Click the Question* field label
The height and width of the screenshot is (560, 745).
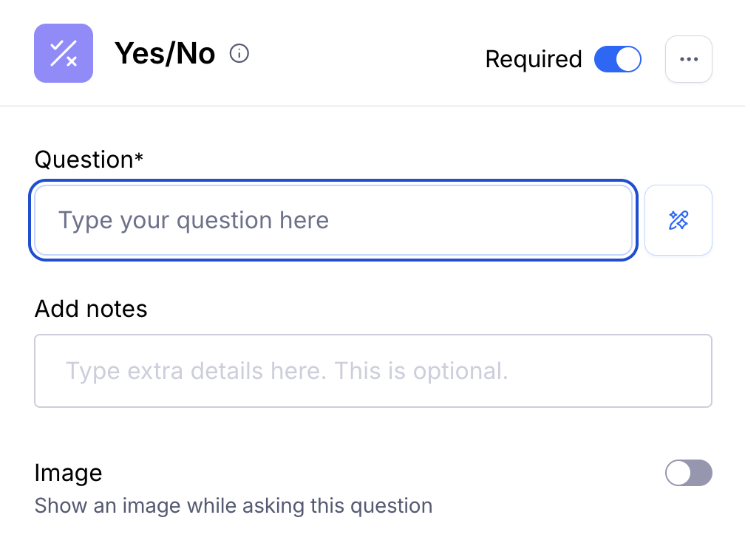point(89,160)
